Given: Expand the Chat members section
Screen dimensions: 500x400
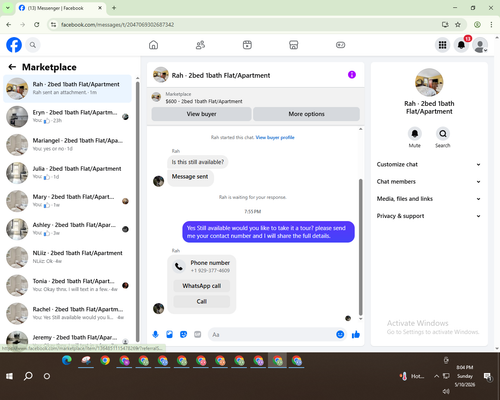Looking at the screenshot, I should [429, 182].
